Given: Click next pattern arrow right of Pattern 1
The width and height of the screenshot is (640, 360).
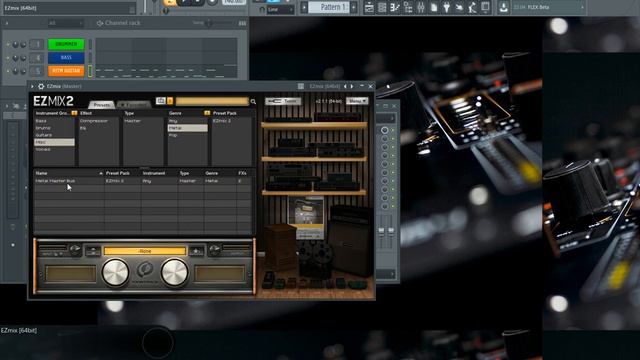Looking at the screenshot, I should point(353,7).
